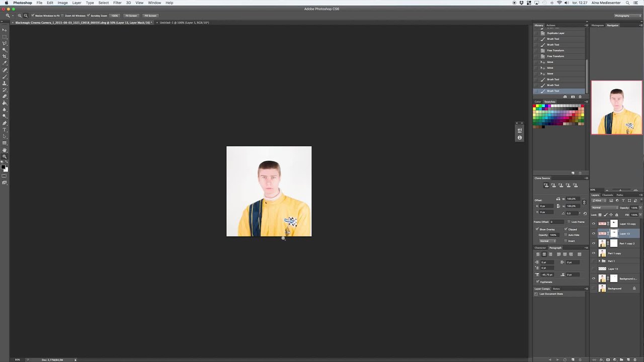Expand the Part 1 layer group

point(599,261)
